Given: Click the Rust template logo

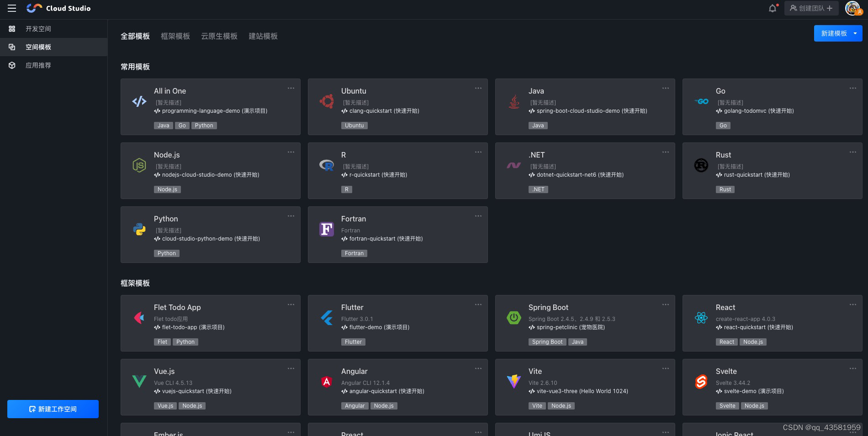Looking at the screenshot, I should click(701, 165).
